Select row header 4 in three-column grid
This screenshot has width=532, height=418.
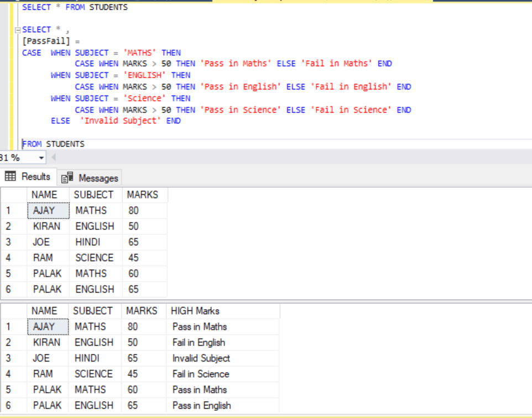(14, 258)
